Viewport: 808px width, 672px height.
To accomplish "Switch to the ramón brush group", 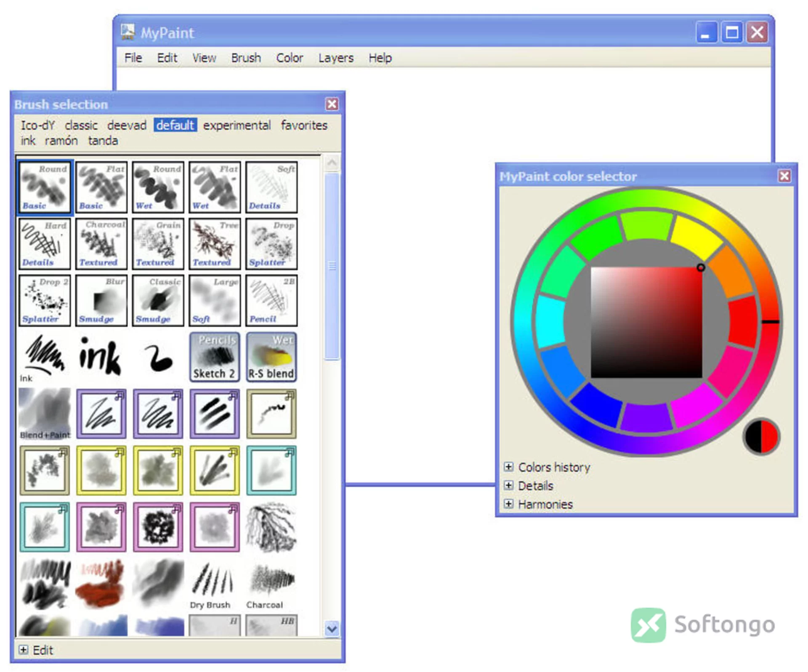I will click(x=61, y=140).
